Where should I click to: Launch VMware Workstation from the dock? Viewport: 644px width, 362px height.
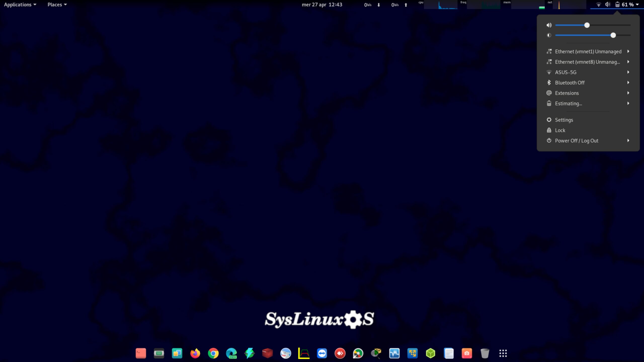pos(412,353)
